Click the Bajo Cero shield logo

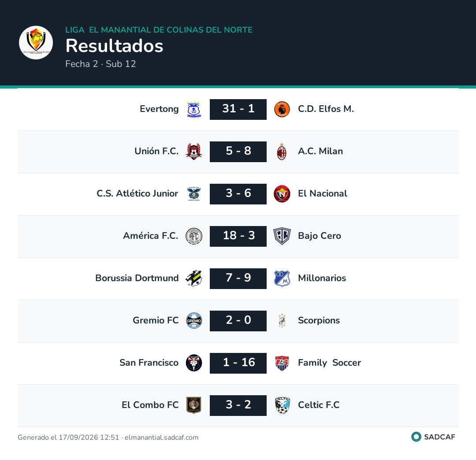(282, 236)
